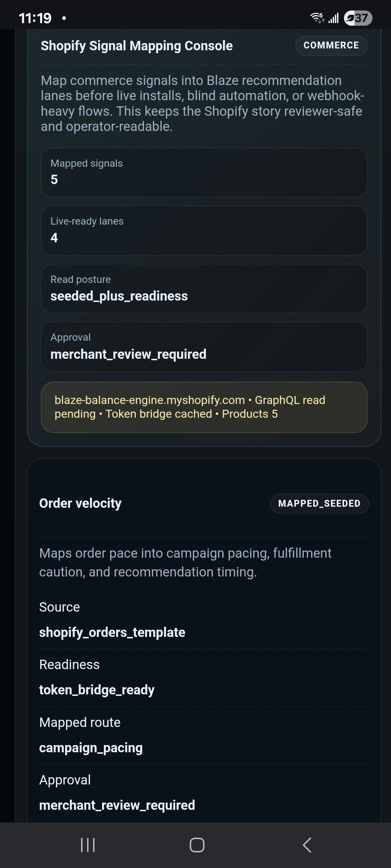Select the Order velocity section header
This screenshot has height=868, width=391.
(80, 503)
